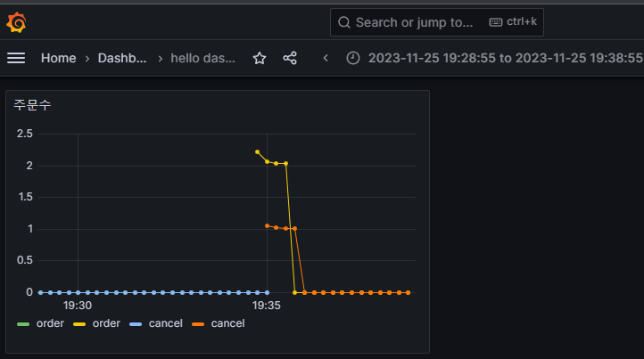Toggle yellow order series in legend
The image size is (644, 359).
(x=106, y=323)
